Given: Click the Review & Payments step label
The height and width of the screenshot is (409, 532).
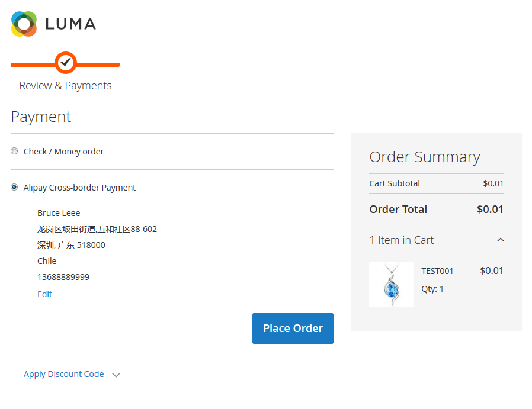Looking at the screenshot, I should (65, 85).
